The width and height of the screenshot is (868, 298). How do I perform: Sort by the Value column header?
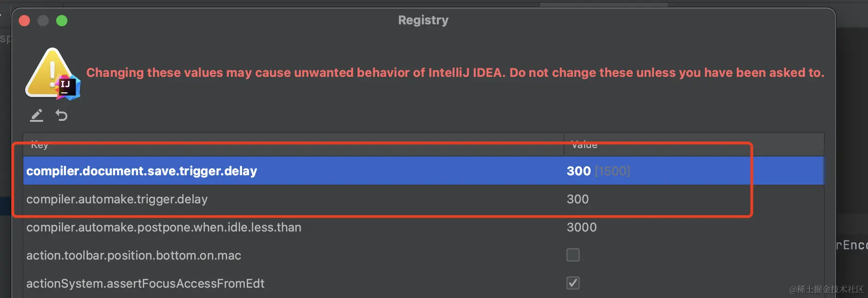pos(584,145)
